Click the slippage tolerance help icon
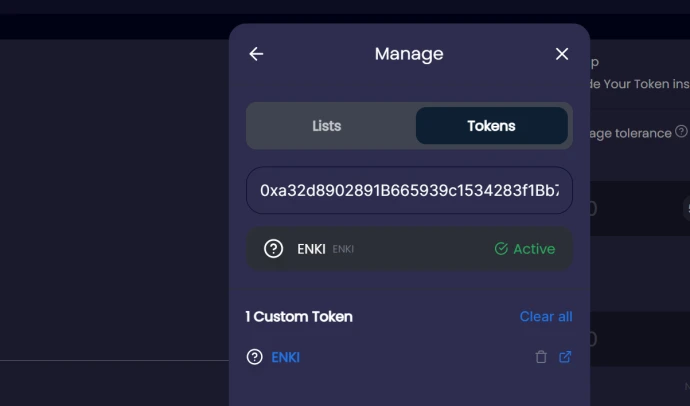The image size is (690, 406). click(x=681, y=132)
